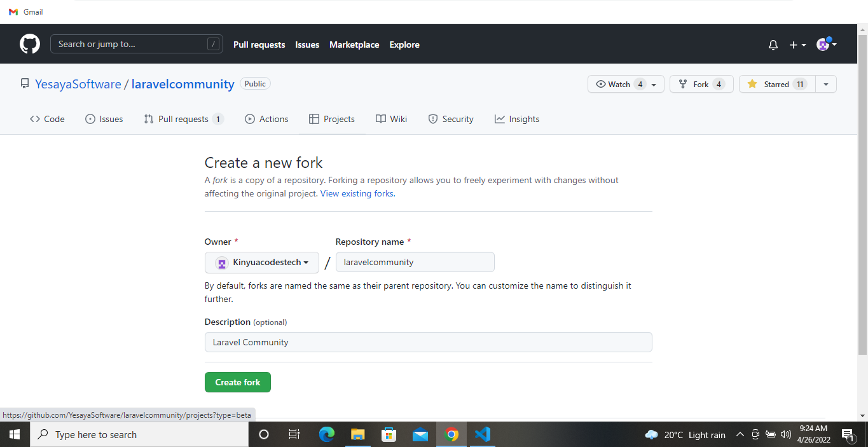Screen dimensions: 868x447
Task: Open Issues in top navigation
Action: pyautogui.click(x=307, y=45)
